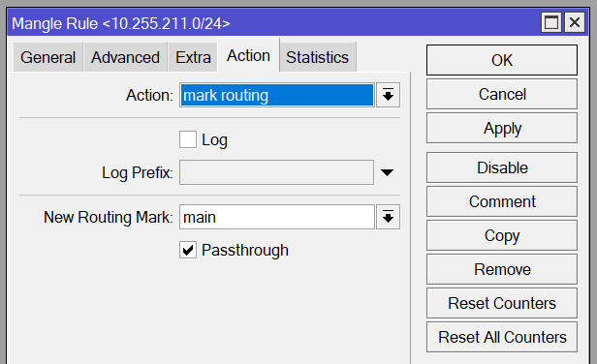Click the mark routing Action field
Image resolution: width=597 pixels, height=364 pixels.
click(277, 95)
